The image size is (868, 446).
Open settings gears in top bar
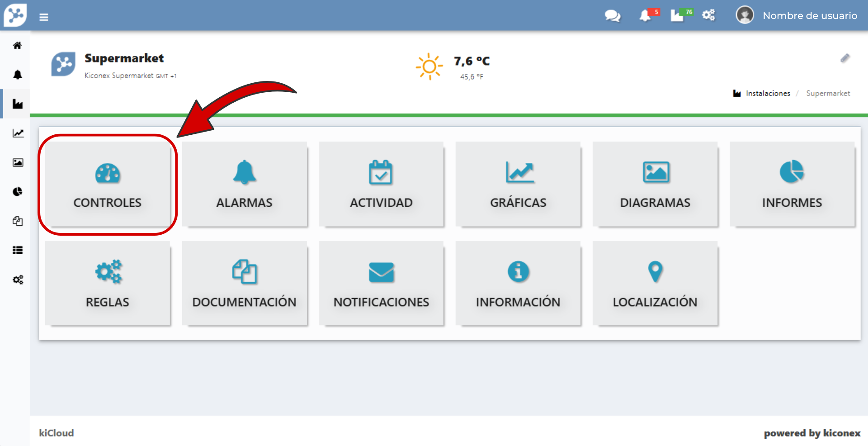(x=708, y=15)
